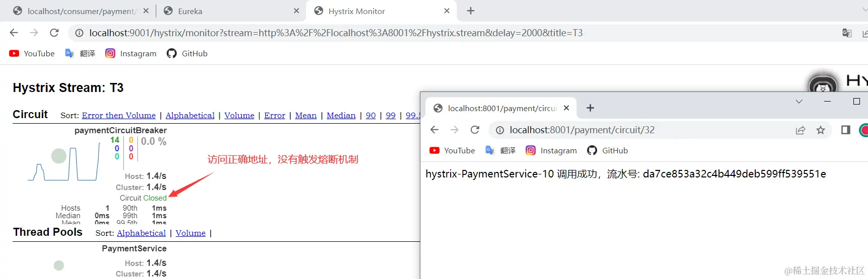Screen dimensions: 868x279
Task: Toggle side panel in front window
Action: click(x=846, y=130)
